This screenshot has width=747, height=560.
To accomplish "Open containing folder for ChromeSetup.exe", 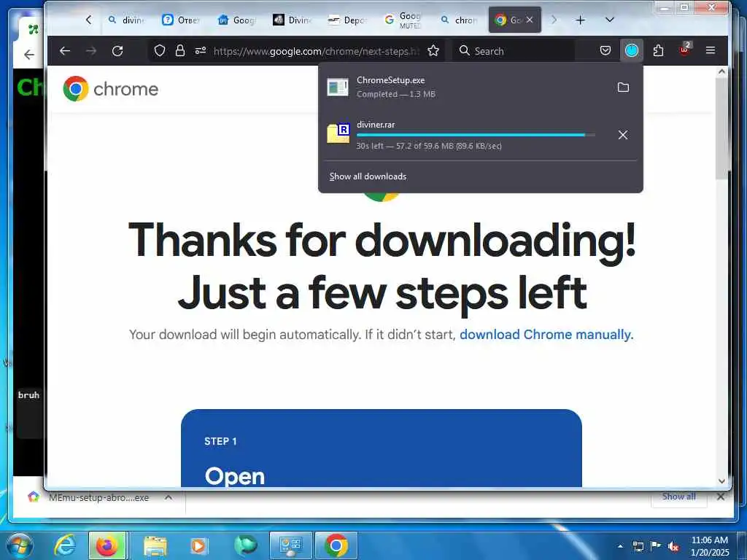I will (x=623, y=87).
